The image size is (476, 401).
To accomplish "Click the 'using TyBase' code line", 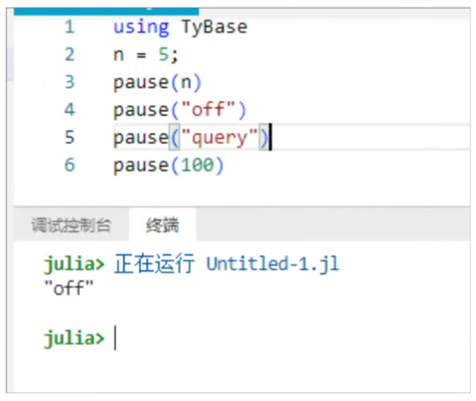I will (x=180, y=27).
